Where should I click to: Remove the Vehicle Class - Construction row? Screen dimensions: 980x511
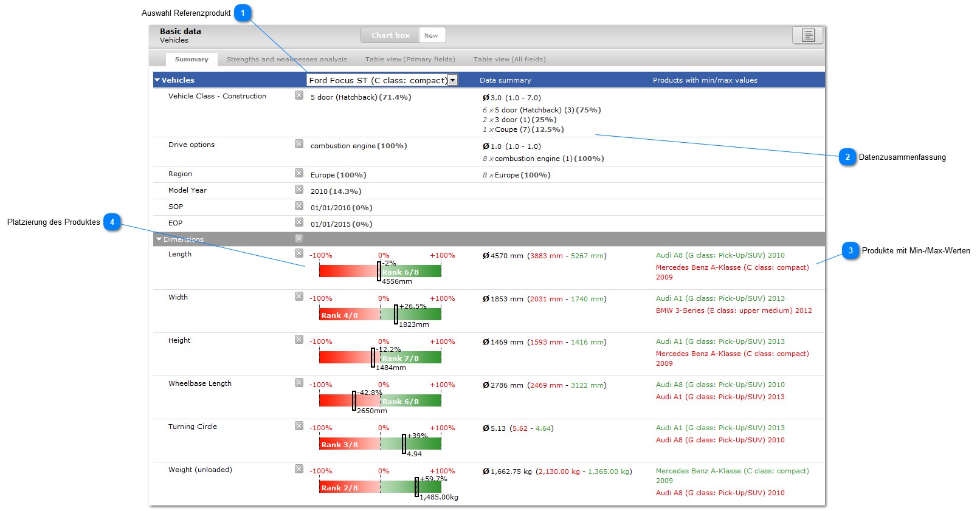click(299, 95)
